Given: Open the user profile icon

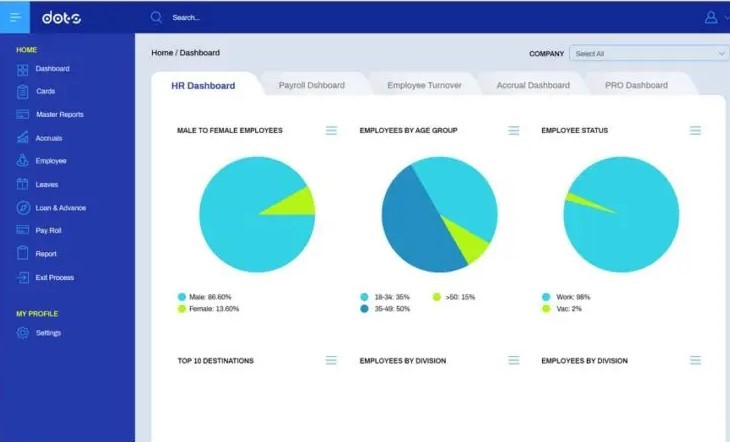Looking at the screenshot, I should [710, 17].
